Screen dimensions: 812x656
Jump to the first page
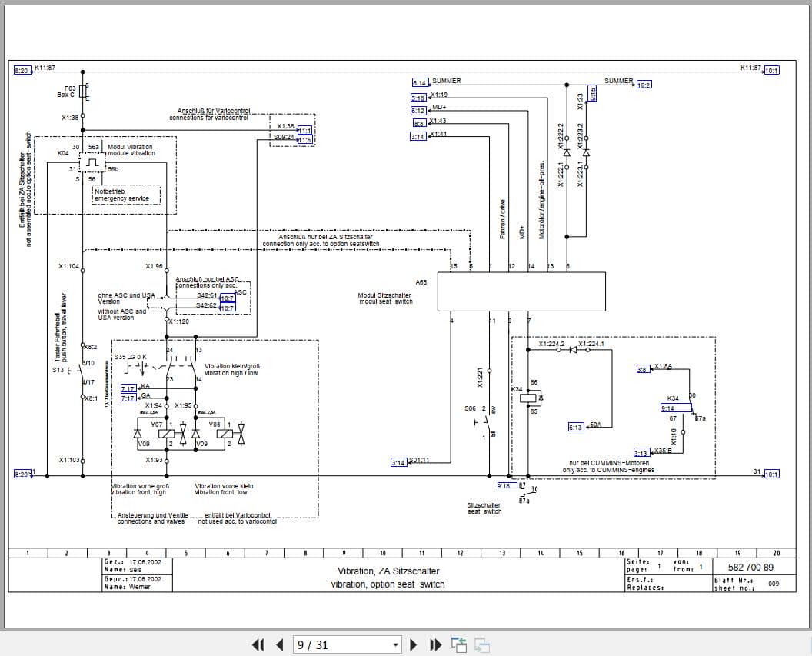[258, 644]
